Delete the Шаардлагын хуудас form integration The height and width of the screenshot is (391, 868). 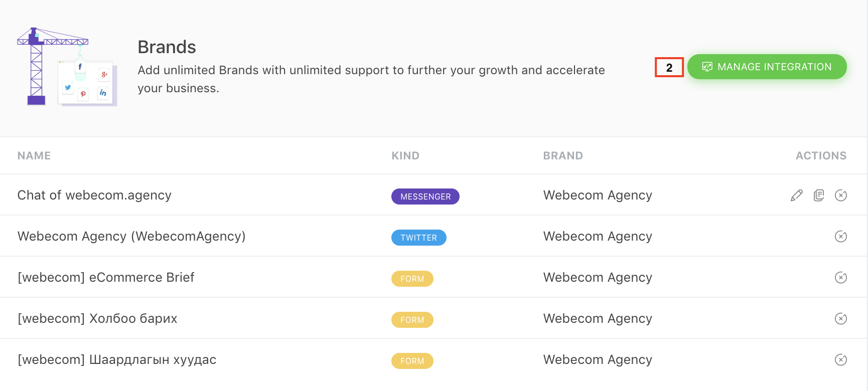tap(841, 360)
